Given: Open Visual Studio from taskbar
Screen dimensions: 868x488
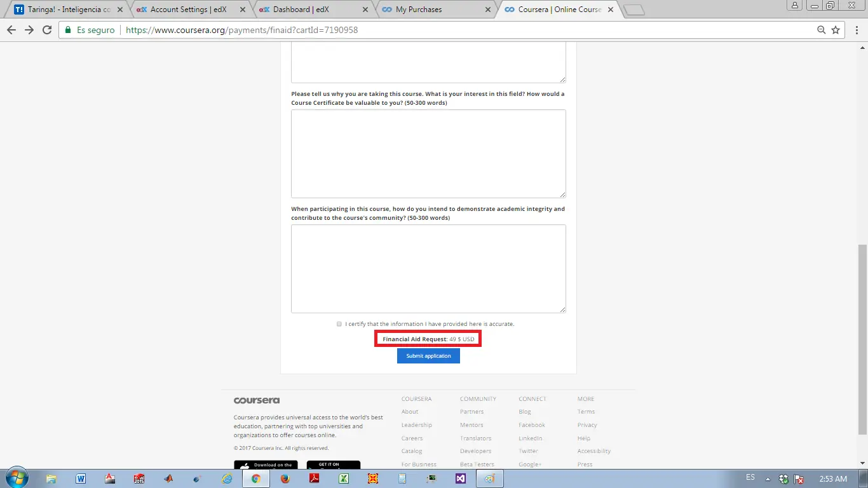Looking at the screenshot, I should pos(461,478).
